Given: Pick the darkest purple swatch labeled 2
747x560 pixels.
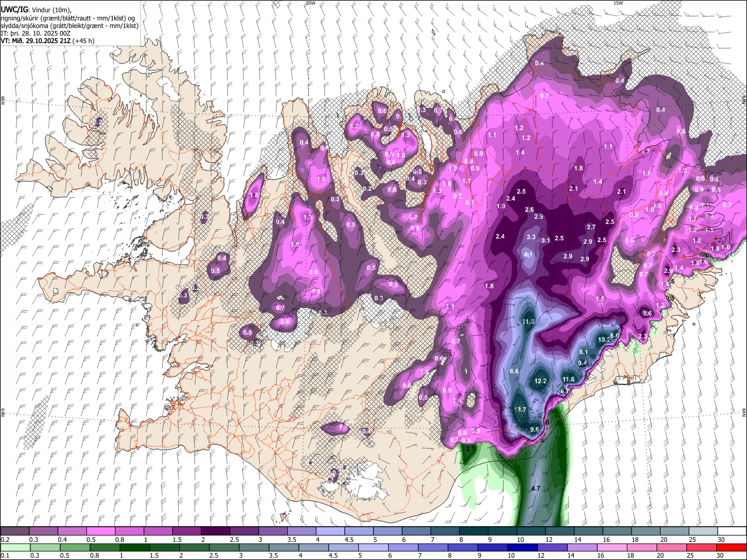Looking at the screenshot, I should [x=215, y=531].
